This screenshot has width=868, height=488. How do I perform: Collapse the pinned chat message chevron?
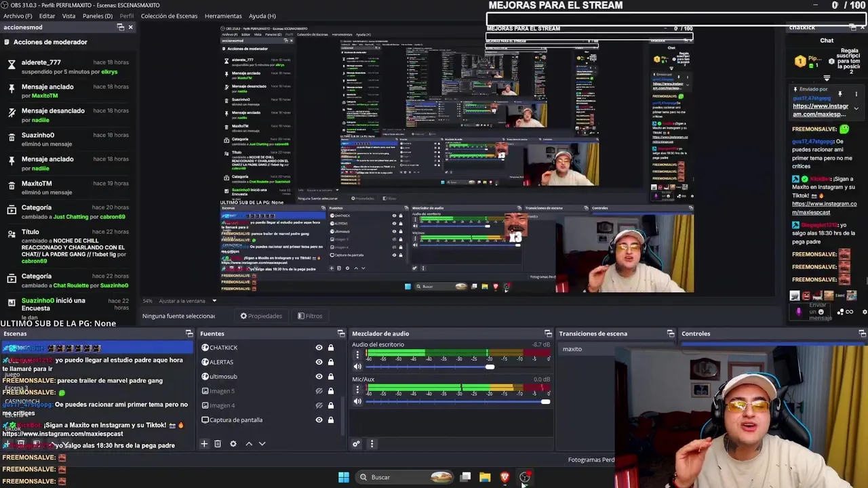pyautogui.click(x=856, y=108)
